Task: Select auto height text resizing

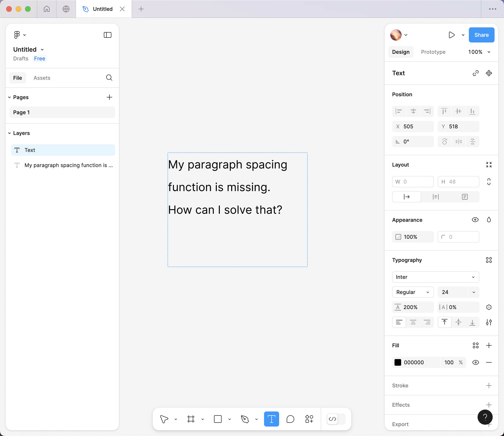Action: pyautogui.click(x=436, y=197)
